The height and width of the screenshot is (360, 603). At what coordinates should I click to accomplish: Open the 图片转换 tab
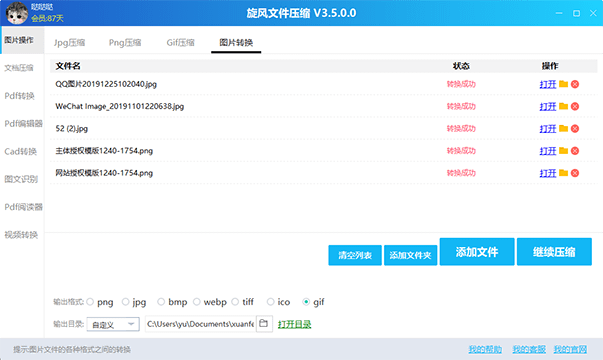pos(236,42)
